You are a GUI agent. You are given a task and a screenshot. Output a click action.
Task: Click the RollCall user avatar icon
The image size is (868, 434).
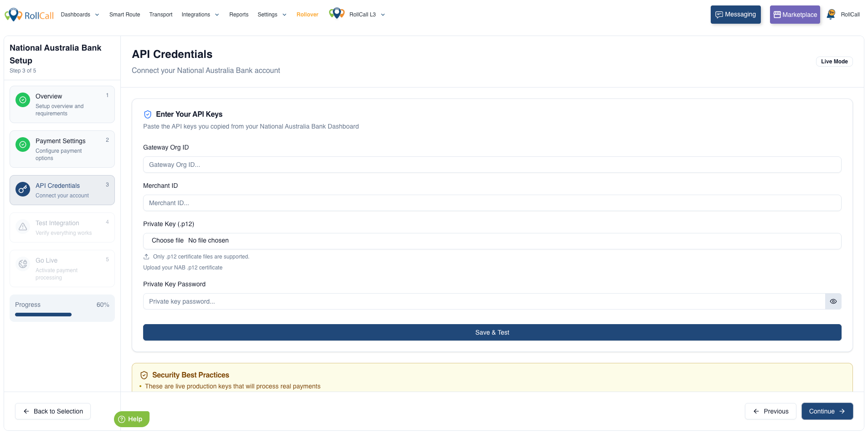[831, 15]
